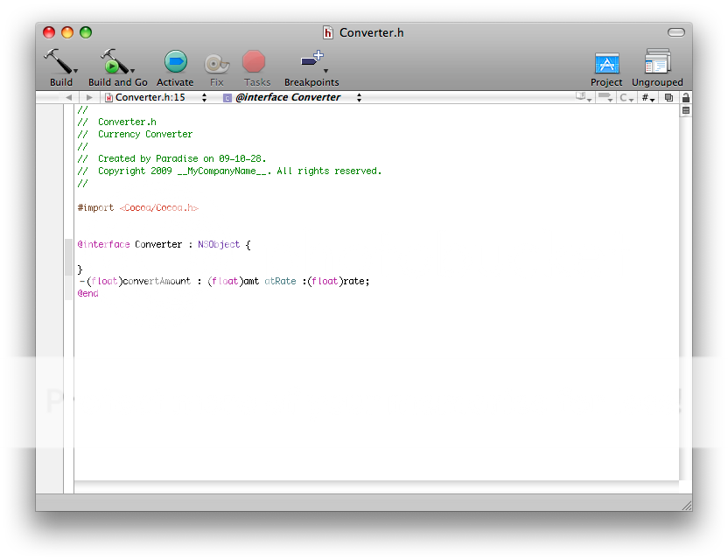Open the class hierarchy C popup

(626, 97)
